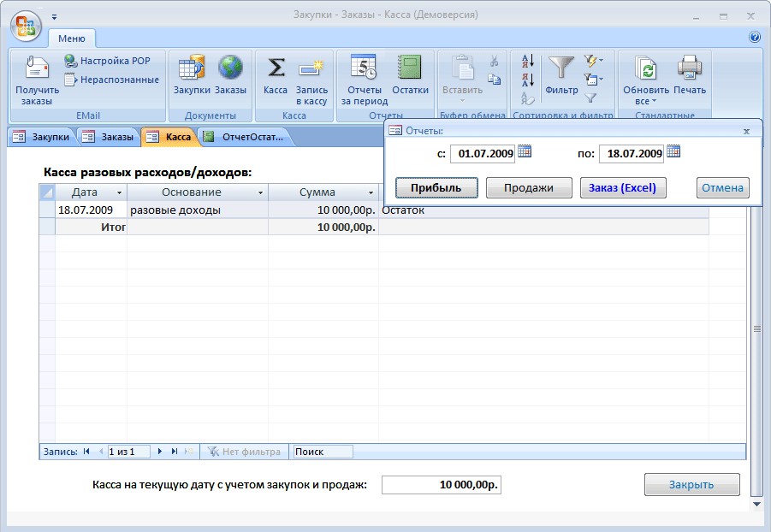The height and width of the screenshot is (532, 771).
Task: Open Настройка POP settings
Action: pos(107,61)
